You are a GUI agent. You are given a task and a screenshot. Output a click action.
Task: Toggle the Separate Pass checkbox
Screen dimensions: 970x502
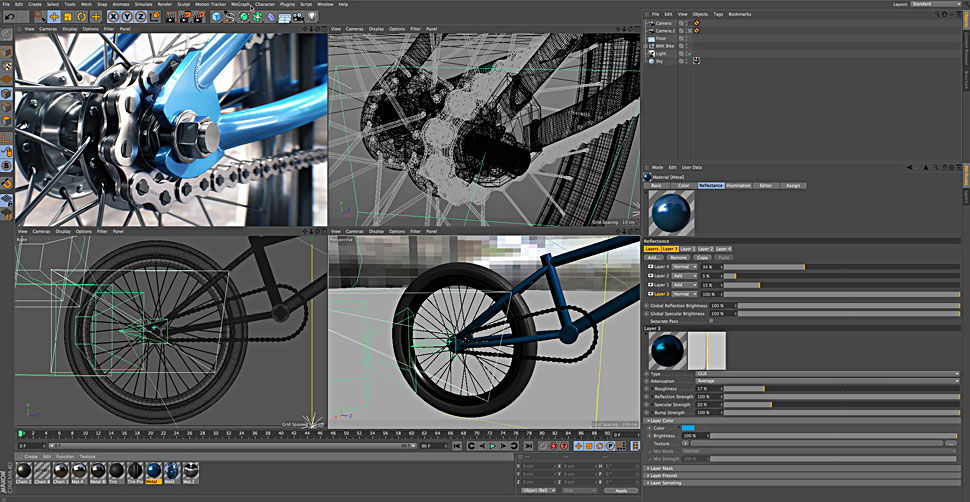pos(711,320)
